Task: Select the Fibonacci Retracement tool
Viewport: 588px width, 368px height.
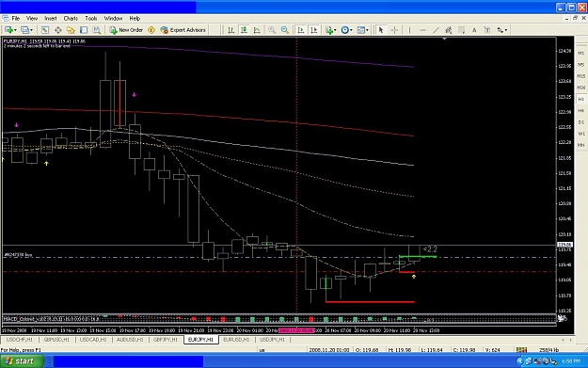Action: [461, 30]
